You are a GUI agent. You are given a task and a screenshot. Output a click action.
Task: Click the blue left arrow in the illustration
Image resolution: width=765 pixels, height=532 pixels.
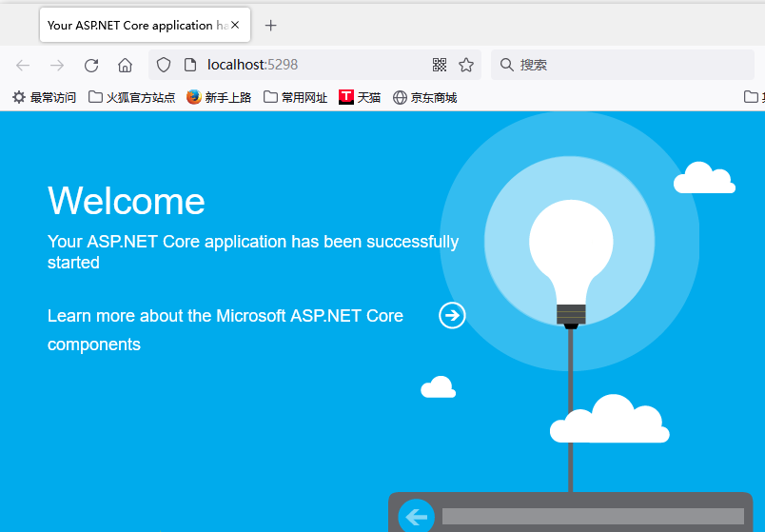pos(416,517)
